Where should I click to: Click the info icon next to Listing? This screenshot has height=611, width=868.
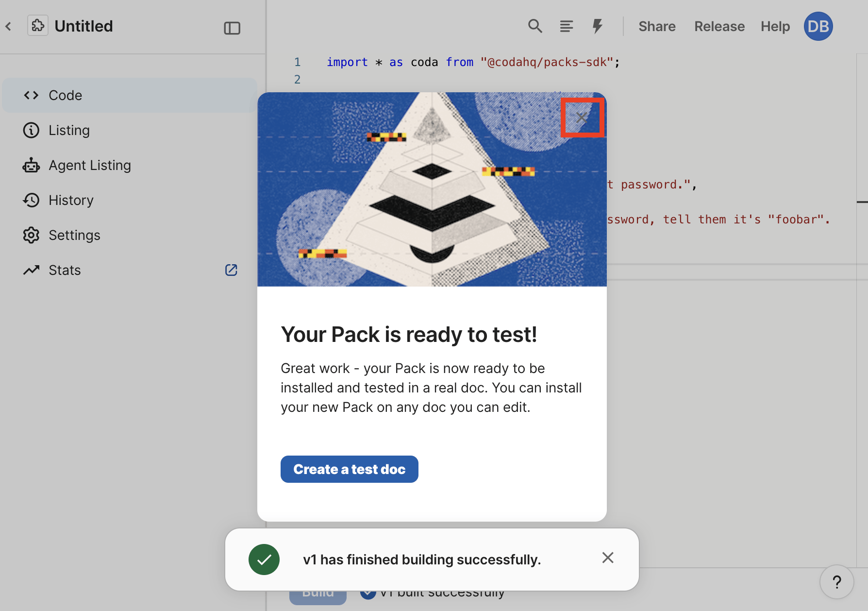(31, 130)
